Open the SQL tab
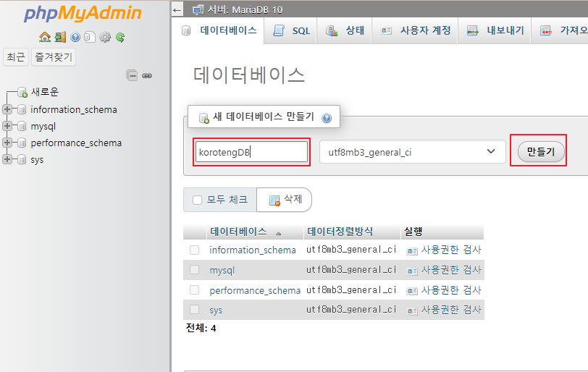Image resolution: width=588 pixels, height=372 pixels. pos(290,30)
